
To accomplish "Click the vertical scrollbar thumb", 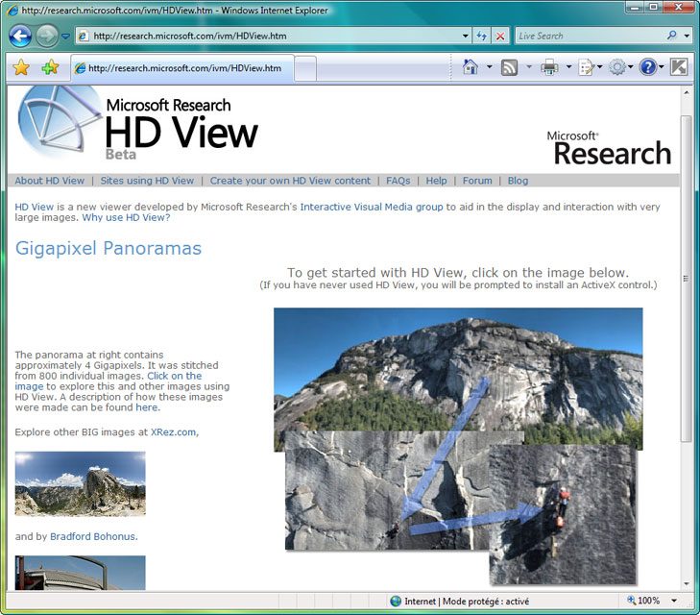I will pos(686,279).
